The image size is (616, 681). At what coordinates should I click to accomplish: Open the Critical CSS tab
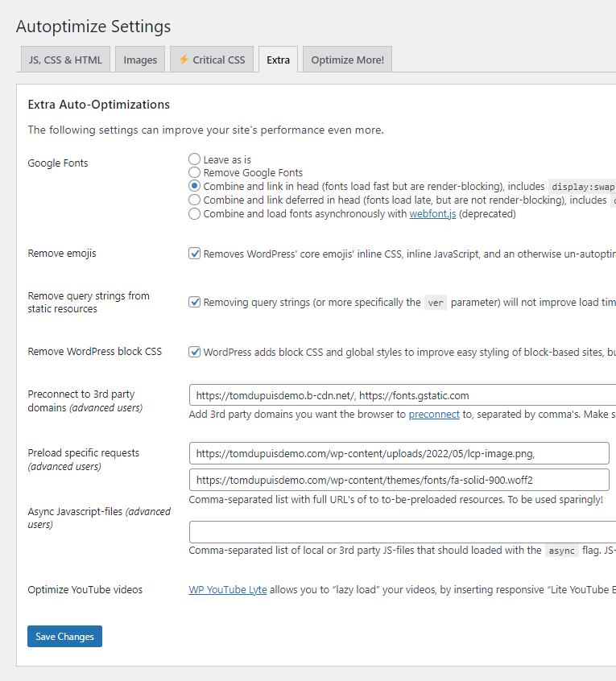click(212, 60)
